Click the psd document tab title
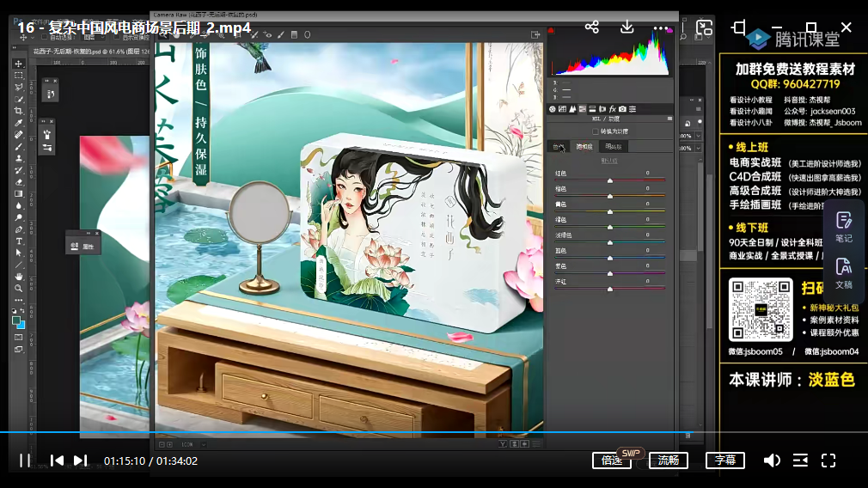 point(90,52)
